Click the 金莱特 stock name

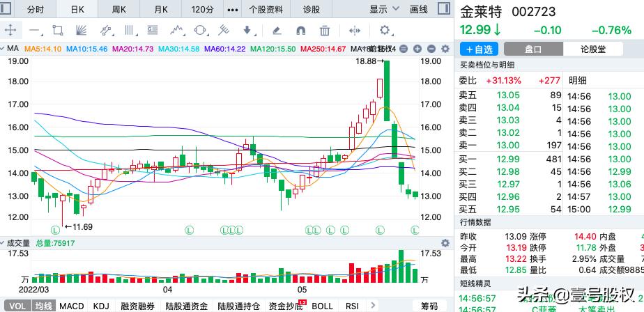point(480,12)
